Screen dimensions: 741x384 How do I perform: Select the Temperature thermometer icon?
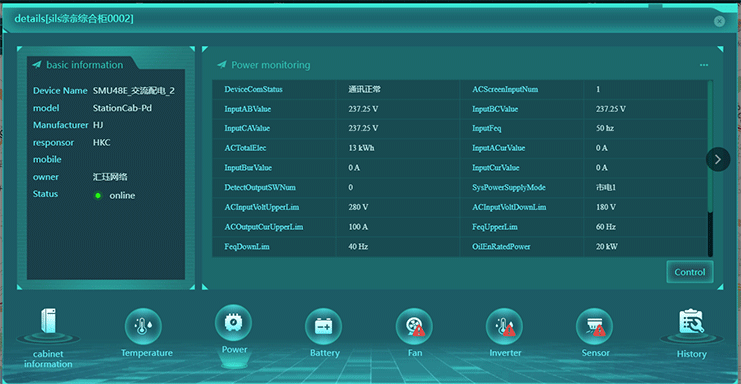pyautogui.click(x=143, y=326)
